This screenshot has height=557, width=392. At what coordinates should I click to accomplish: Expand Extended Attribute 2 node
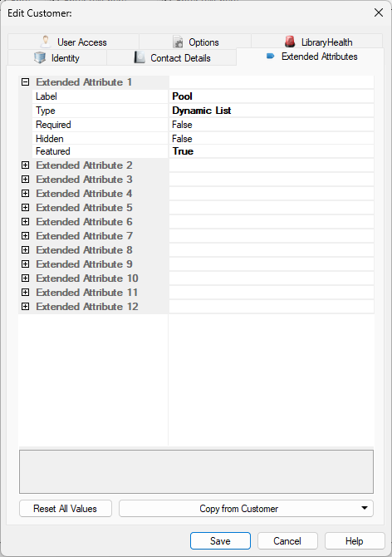coord(25,165)
